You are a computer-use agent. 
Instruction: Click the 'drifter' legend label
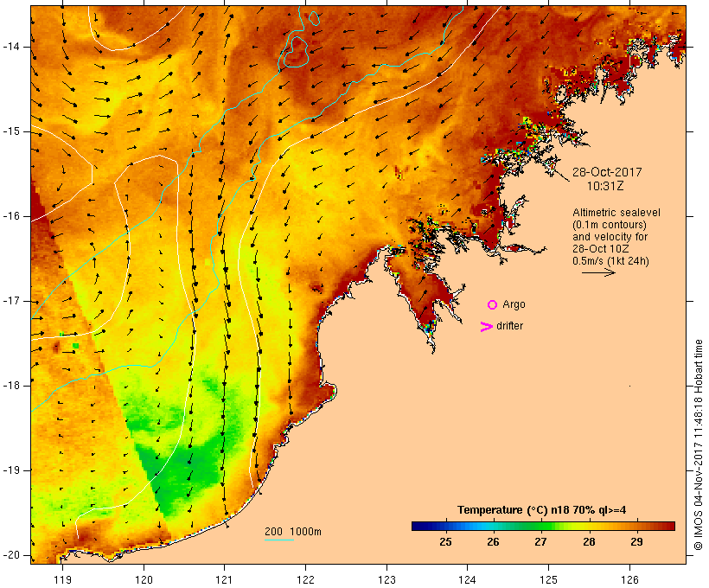pos(509,326)
